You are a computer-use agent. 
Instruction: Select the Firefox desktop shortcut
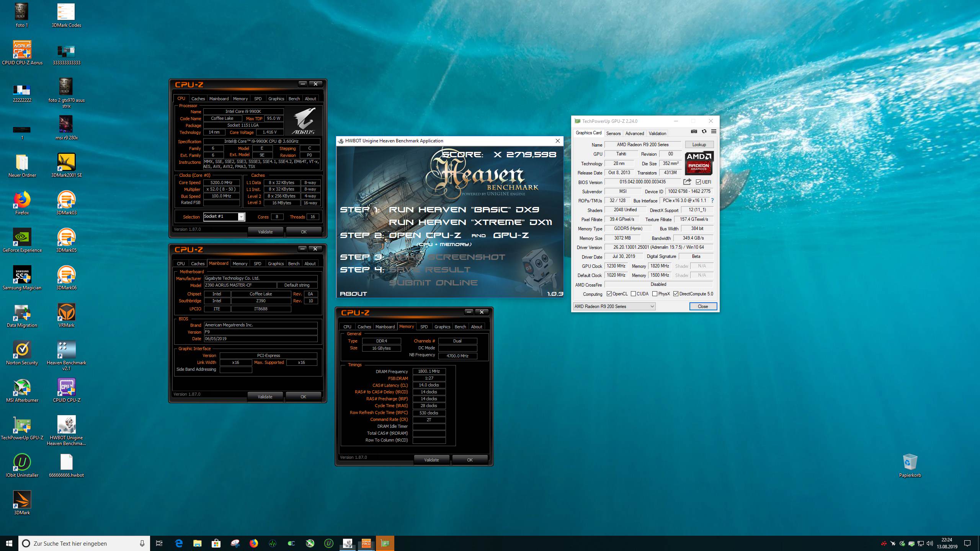click(x=22, y=203)
